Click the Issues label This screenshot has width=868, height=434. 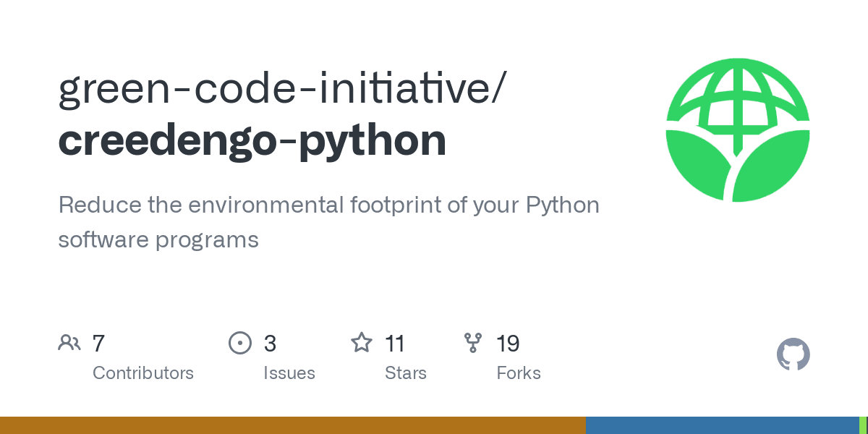coord(289,373)
